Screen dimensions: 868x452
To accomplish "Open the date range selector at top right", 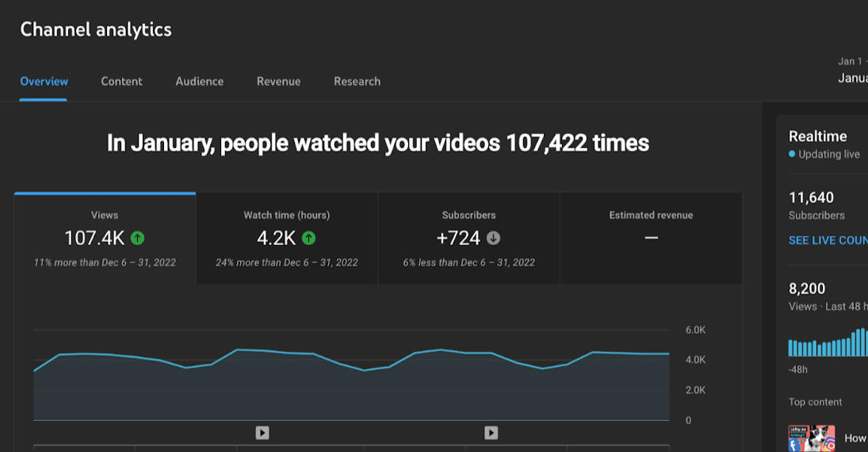I will tap(852, 71).
